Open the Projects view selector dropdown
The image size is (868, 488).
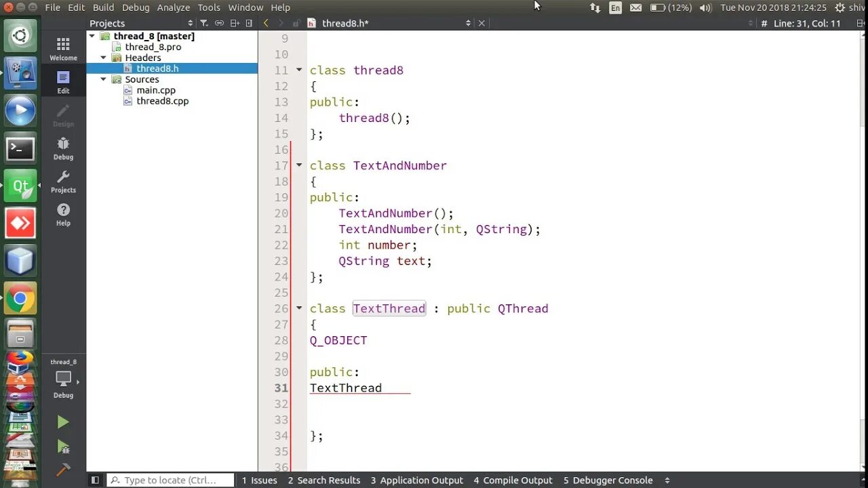(x=142, y=23)
